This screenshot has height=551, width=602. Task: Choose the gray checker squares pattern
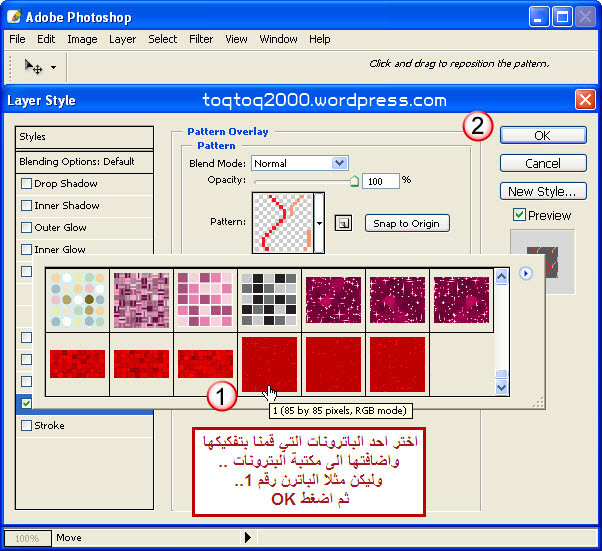pyautogui.click(x=269, y=299)
